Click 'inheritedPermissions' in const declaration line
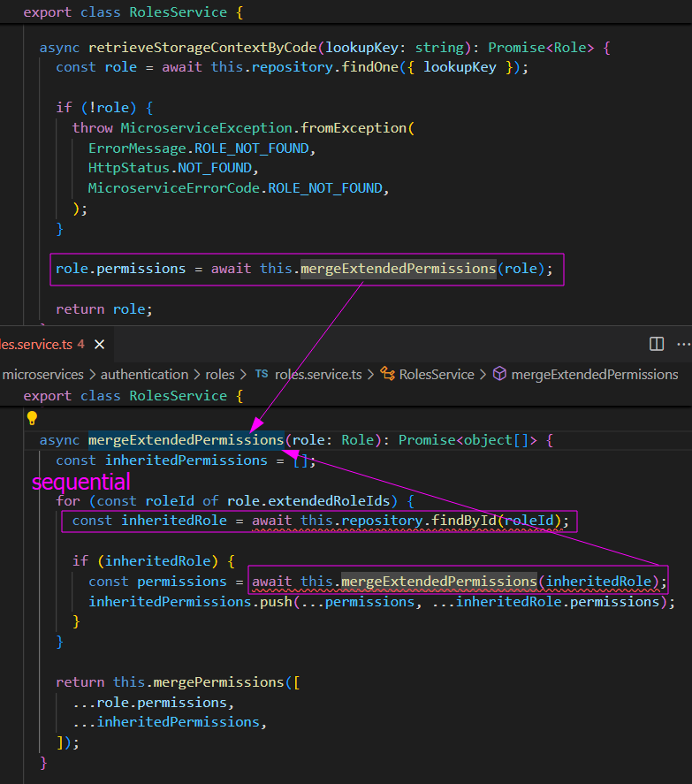692x784 pixels. point(186,460)
